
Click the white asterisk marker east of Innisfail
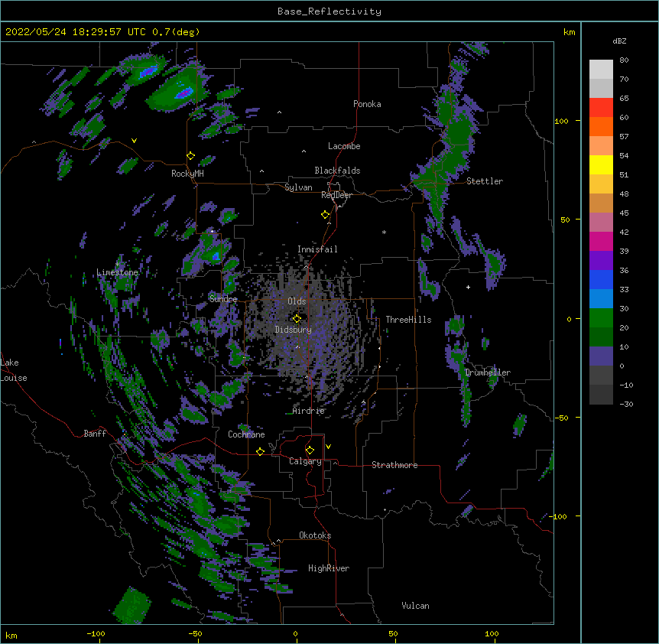[x=384, y=232]
